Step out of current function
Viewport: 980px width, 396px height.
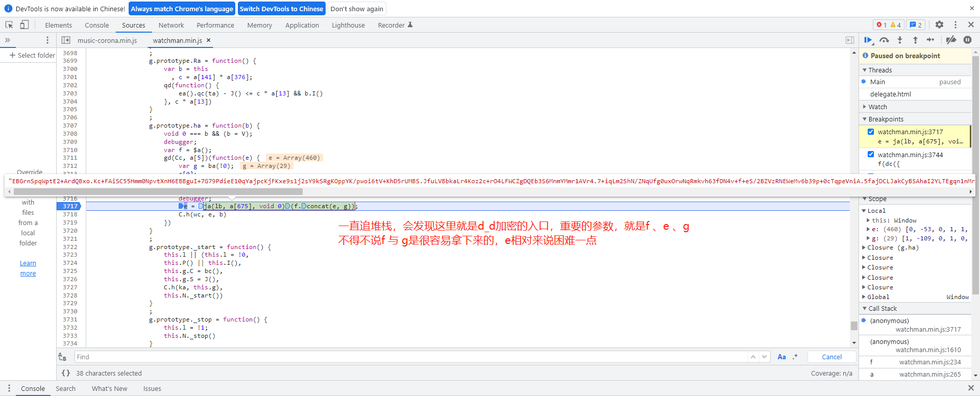[915, 40]
